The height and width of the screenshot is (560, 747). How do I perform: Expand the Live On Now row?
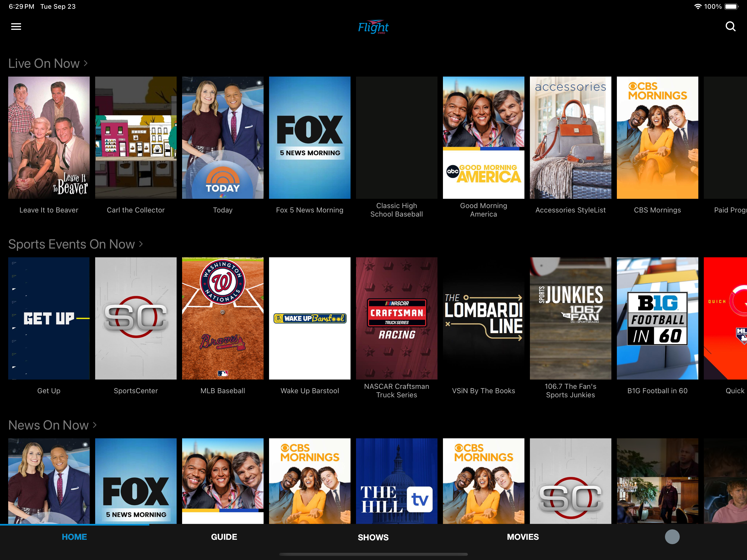(48, 63)
